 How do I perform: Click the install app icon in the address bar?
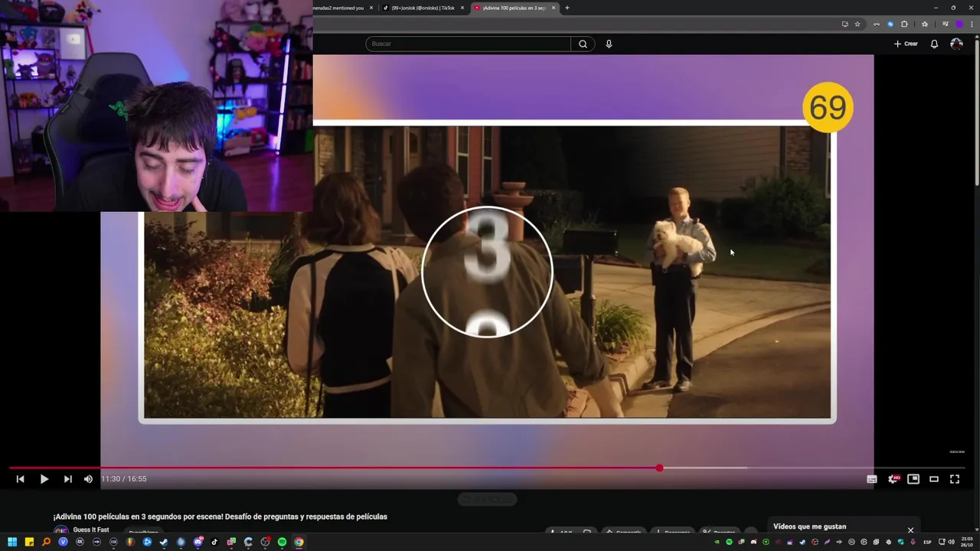(844, 24)
